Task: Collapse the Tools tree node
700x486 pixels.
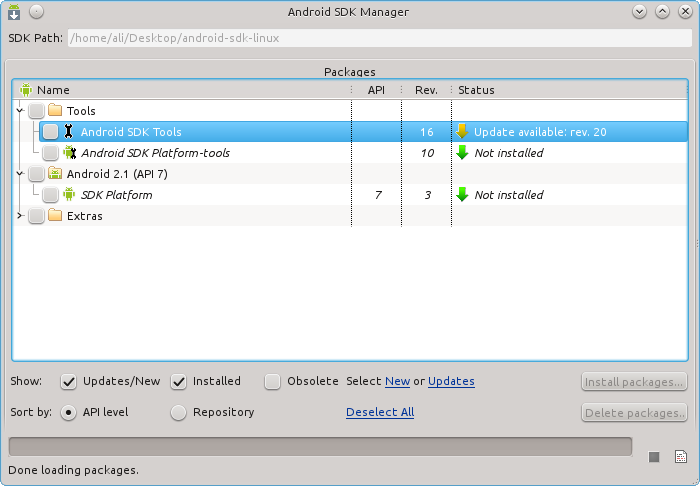Action: coord(20,111)
